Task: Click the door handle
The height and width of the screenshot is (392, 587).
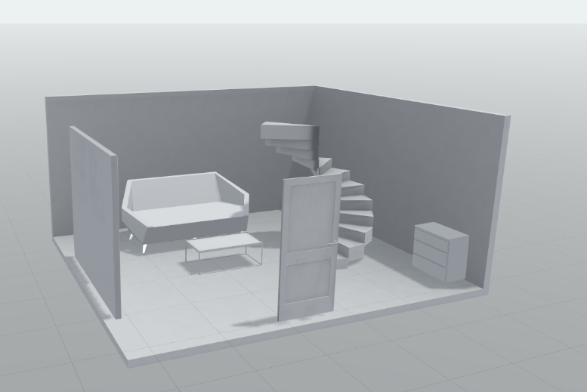Action: point(333,242)
